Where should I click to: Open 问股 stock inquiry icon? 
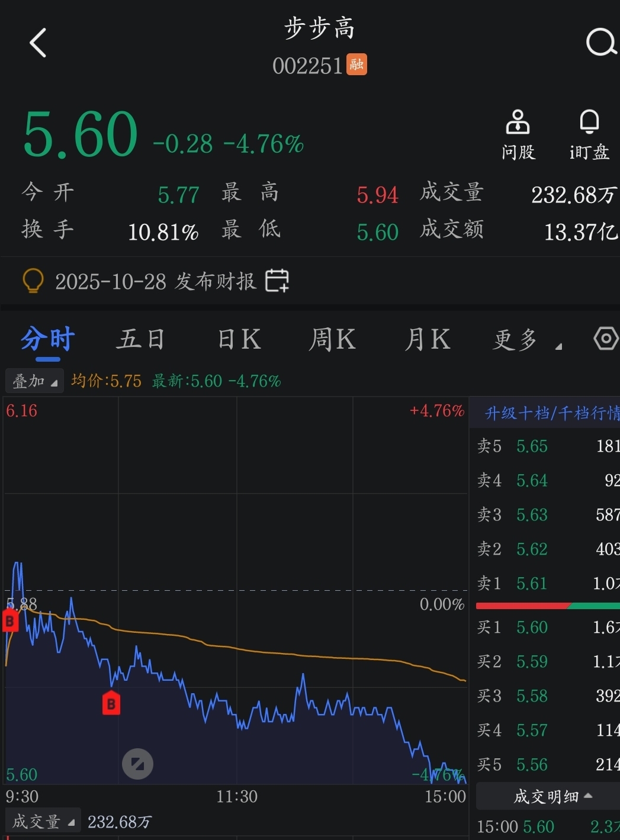[x=518, y=135]
